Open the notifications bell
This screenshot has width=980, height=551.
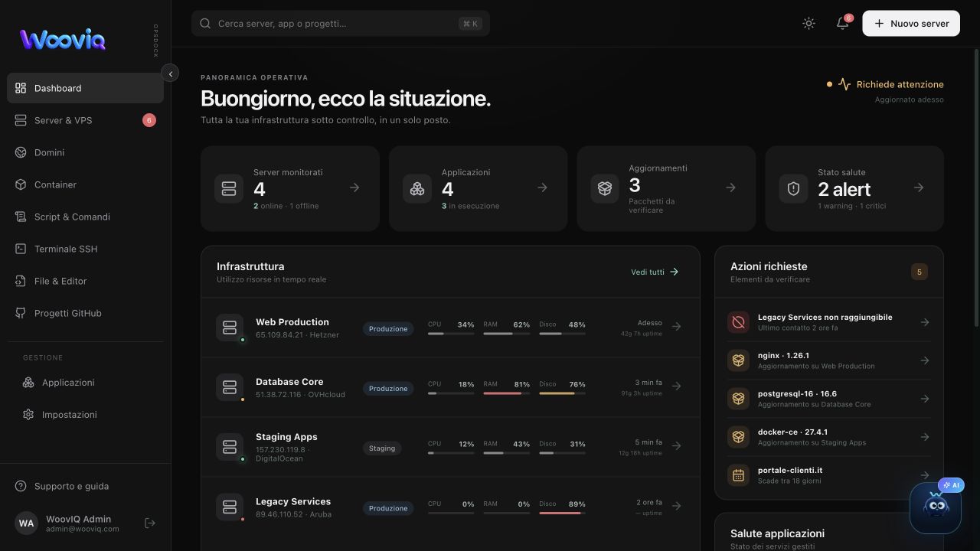pos(843,24)
